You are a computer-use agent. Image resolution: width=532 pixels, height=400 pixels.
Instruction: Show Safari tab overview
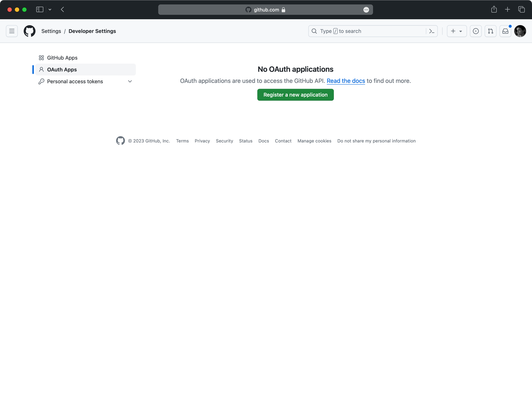pos(521,10)
